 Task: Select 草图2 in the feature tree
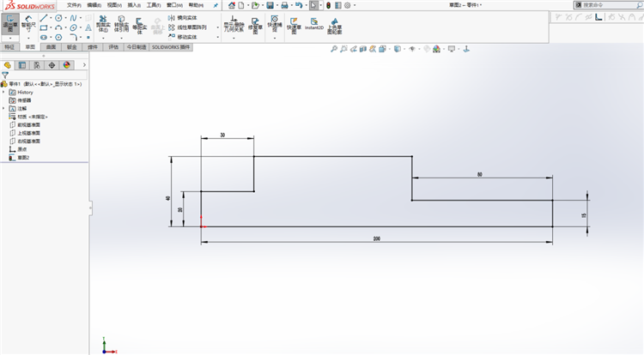[23, 158]
